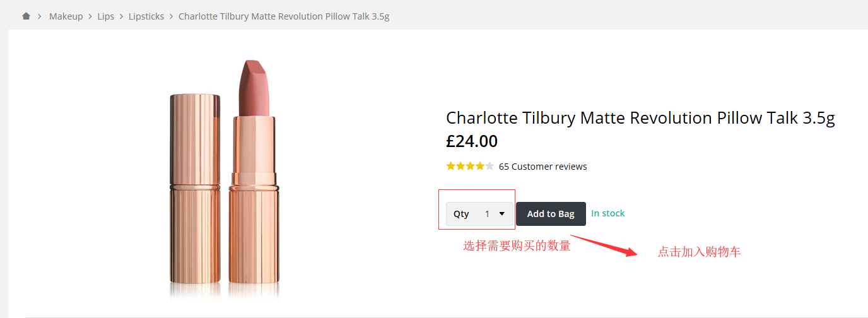Viewport: 868px width, 318px height.
Task: Add the lipstick to the bag
Action: [551, 214]
